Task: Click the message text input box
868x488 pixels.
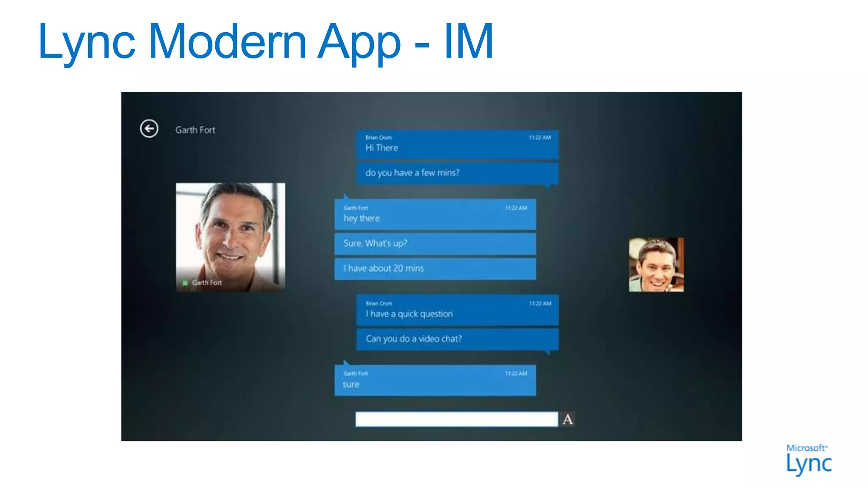Action: pyautogui.click(x=456, y=419)
